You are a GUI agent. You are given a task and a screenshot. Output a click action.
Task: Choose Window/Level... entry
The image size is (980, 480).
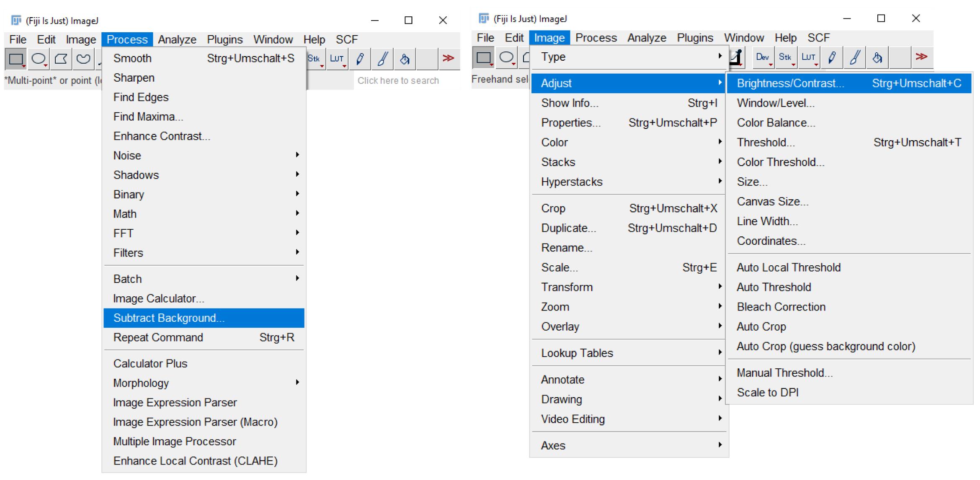849,103
